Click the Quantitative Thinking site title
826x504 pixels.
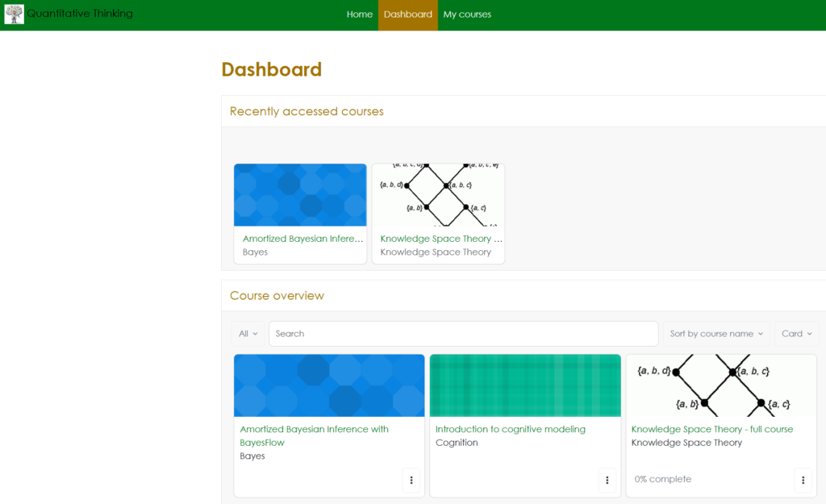coord(80,14)
